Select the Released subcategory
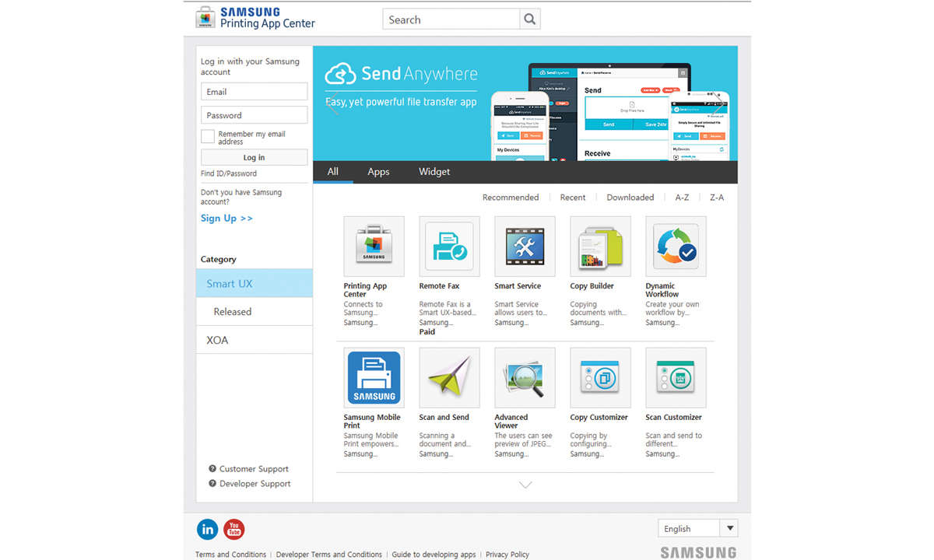934x560 pixels. (255, 311)
